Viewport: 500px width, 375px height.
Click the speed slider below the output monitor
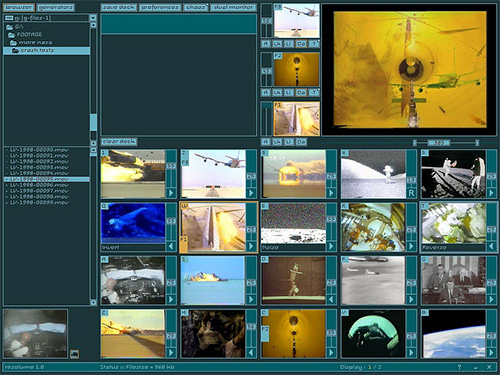(446, 143)
